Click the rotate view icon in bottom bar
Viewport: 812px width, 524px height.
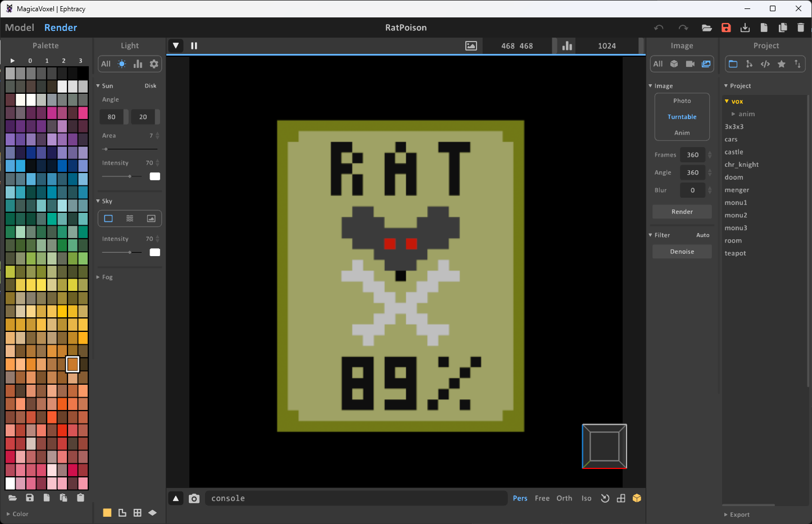(x=605, y=498)
